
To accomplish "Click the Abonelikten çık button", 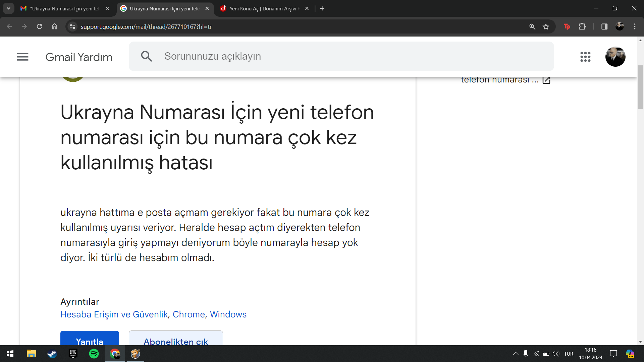I will coord(176,338).
